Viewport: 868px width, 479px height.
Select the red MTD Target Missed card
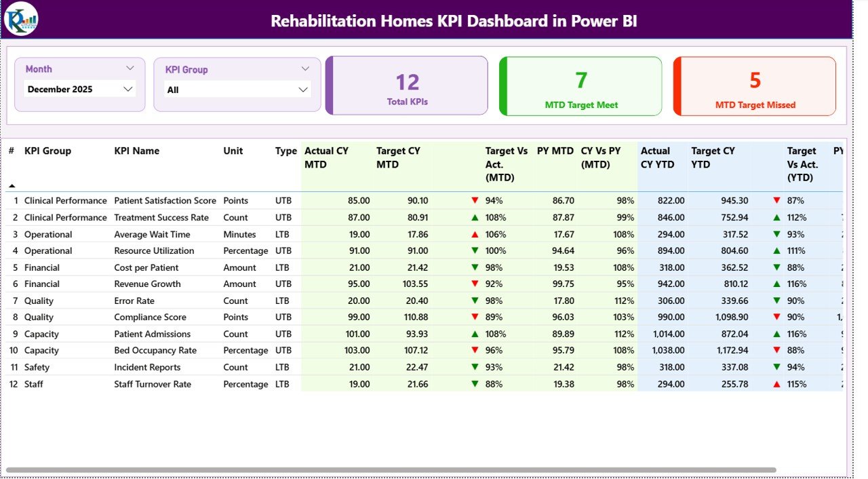(x=754, y=85)
